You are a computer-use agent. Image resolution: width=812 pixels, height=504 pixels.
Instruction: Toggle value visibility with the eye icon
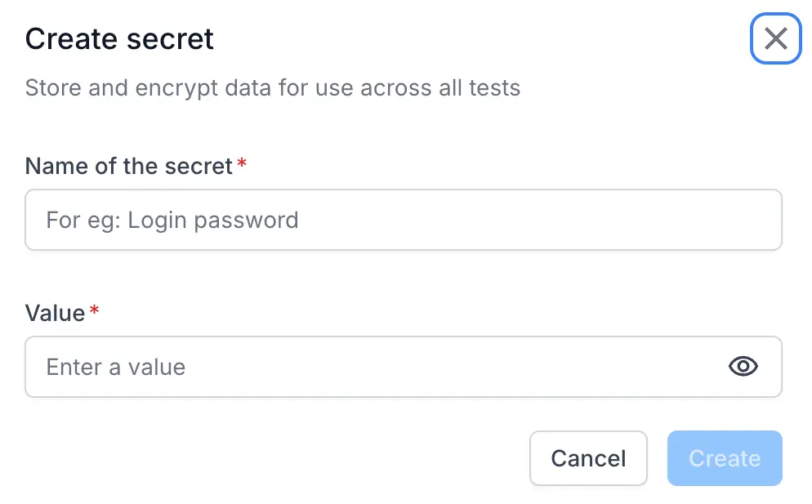(x=743, y=367)
